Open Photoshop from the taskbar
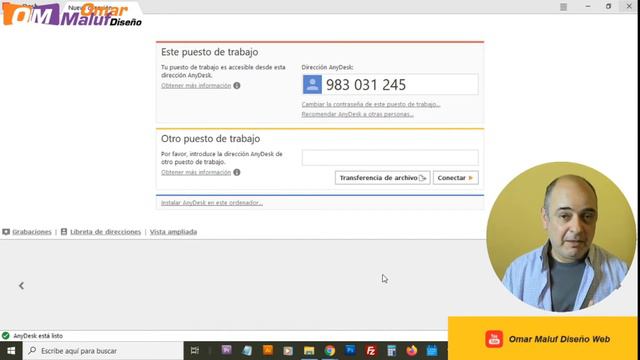The width and height of the screenshot is (640, 360). [350, 350]
